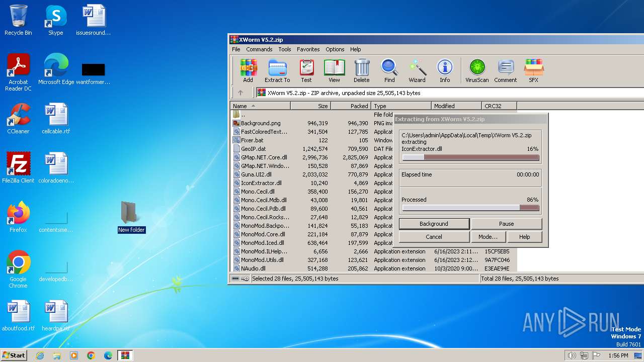Open the Help menu
644x362 pixels.
[x=355, y=49]
